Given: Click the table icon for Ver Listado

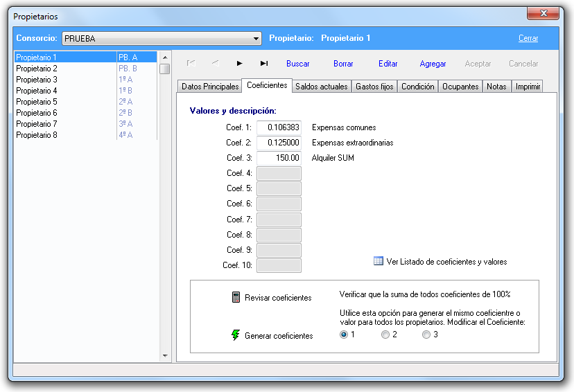Looking at the screenshot, I should pyautogui.click(x=378, y=261).
